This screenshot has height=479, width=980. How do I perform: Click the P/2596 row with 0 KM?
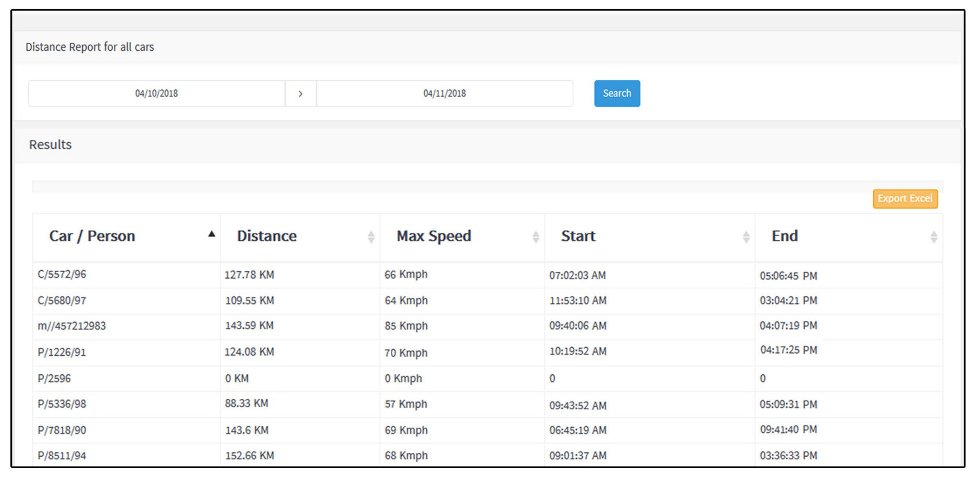54,379
